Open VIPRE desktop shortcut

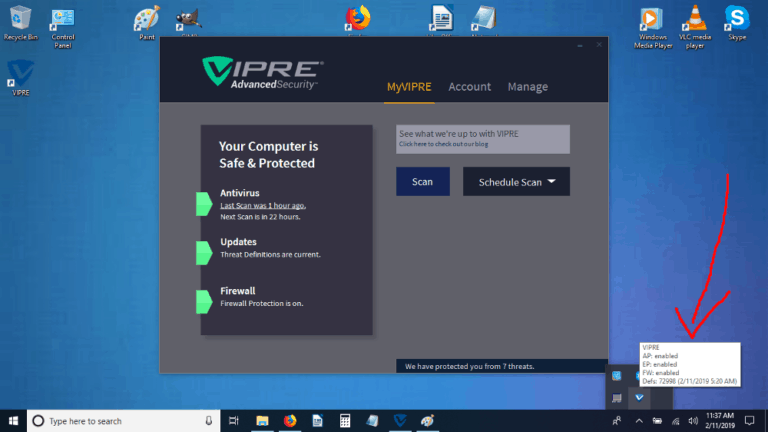[x=21, y=77]
